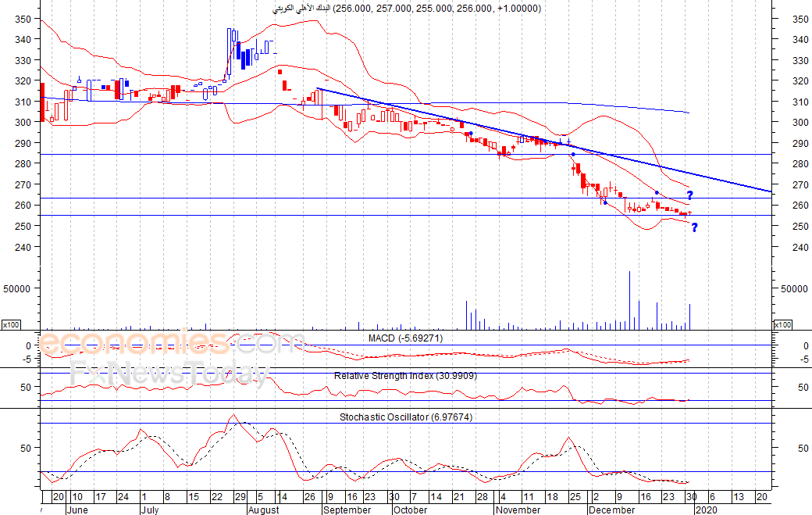Click the MACD 0 value on left axis
The height and width of the screenshot is (515, 812).
[28, 345]
